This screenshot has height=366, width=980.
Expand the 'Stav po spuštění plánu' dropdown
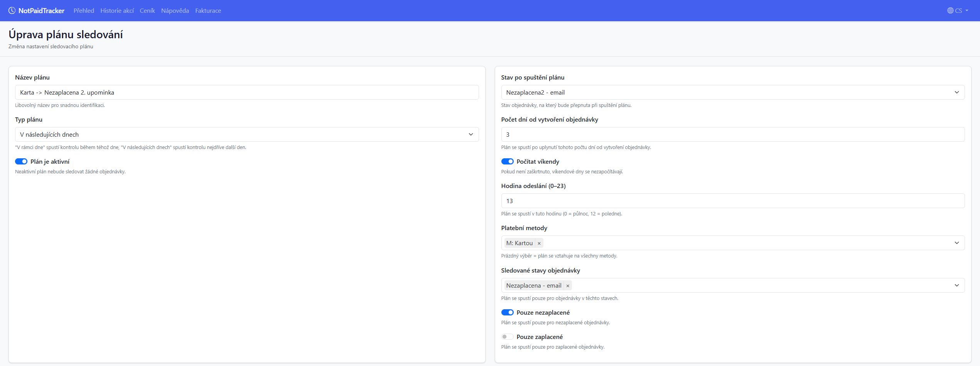[732, 92]
